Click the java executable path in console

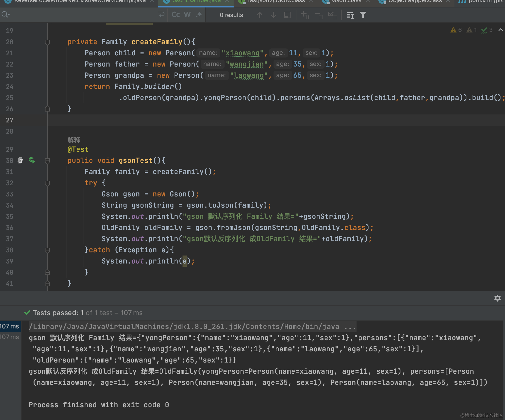coord(192,327)
